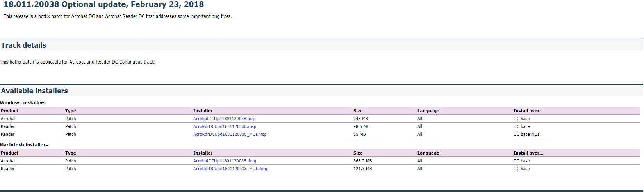Image resolution: width=644 pixels, height=192 pixels.
Task: Click the hotfix patch release description sentence
Action: (x=118, y=16)
